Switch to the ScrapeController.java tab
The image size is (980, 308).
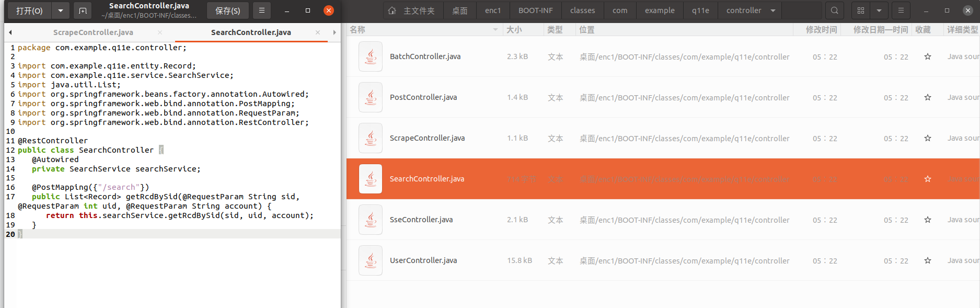tap(93, 32)
